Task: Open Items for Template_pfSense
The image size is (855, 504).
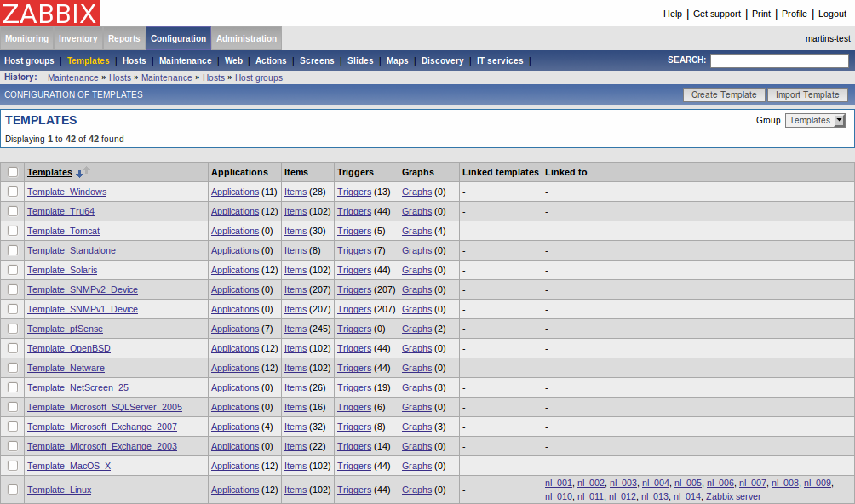Action: (x=296, y=329)
